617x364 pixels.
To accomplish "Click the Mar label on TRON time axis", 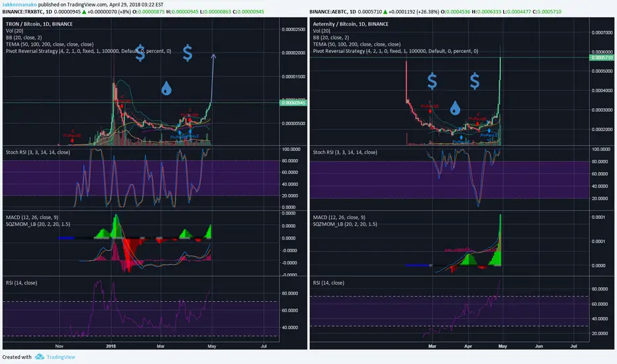I will [161, 346].
